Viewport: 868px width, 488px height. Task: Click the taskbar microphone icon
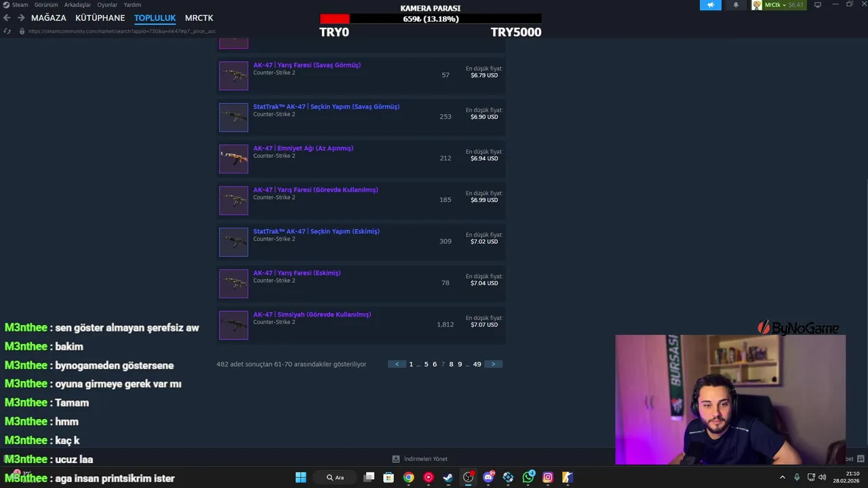pos(797,477)
